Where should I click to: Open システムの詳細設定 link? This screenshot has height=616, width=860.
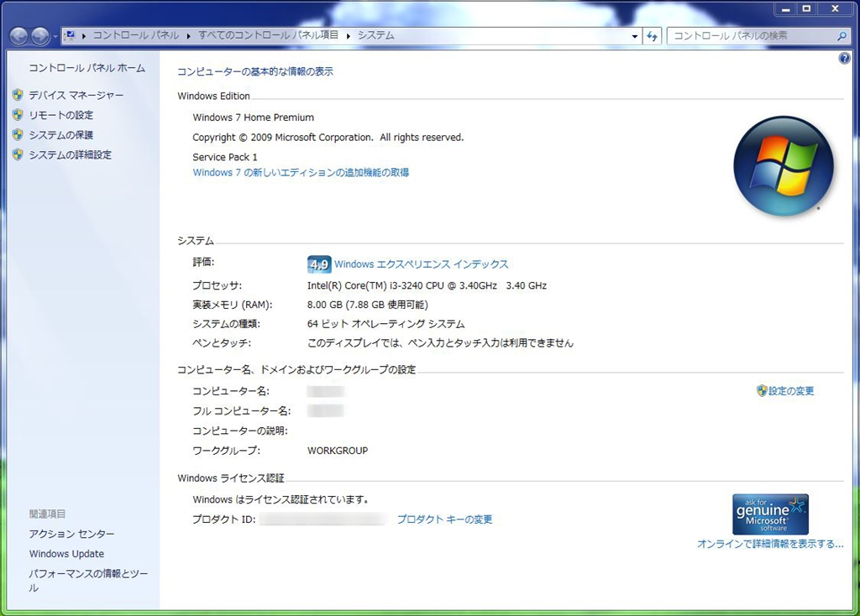tap(71, 155)
